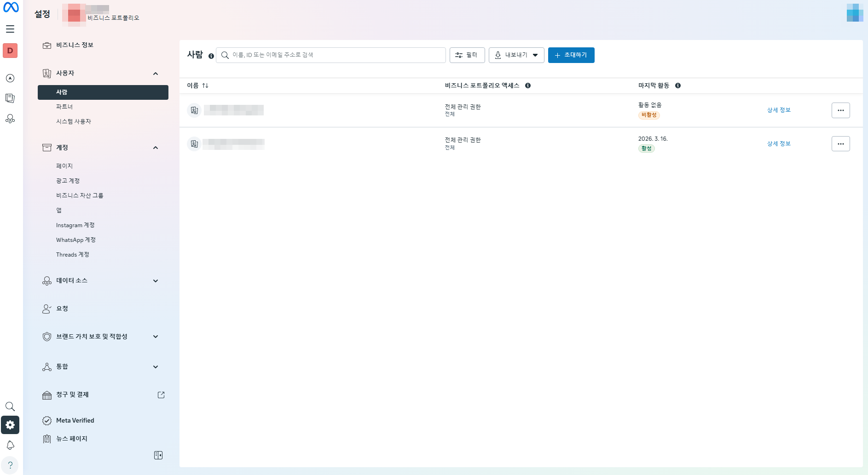This screenshot has width=868, height=475.
Task: Open more options for the 비활성 user row
Action: 841,110
